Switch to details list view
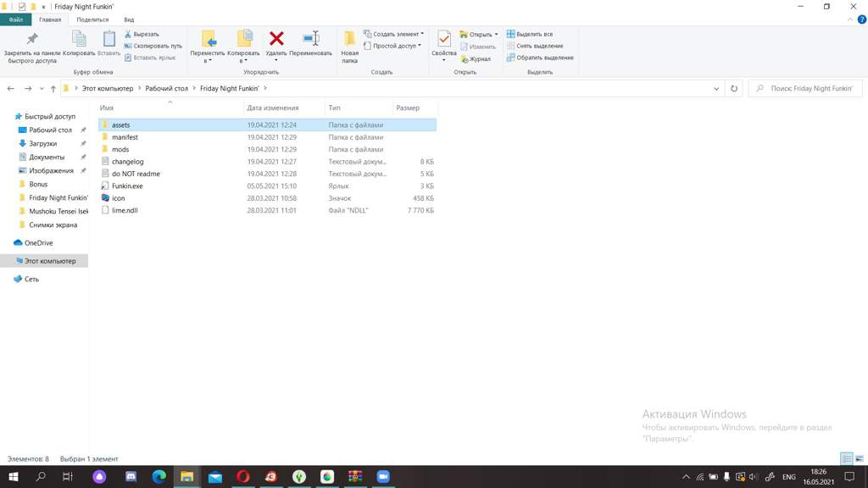This screenshot has width=868, height=488. click(x=847, y=458)
